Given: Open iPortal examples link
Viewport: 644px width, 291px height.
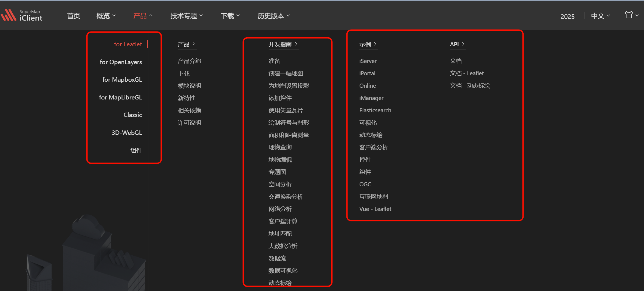Looking at the screenshot, I should [367, 73].
